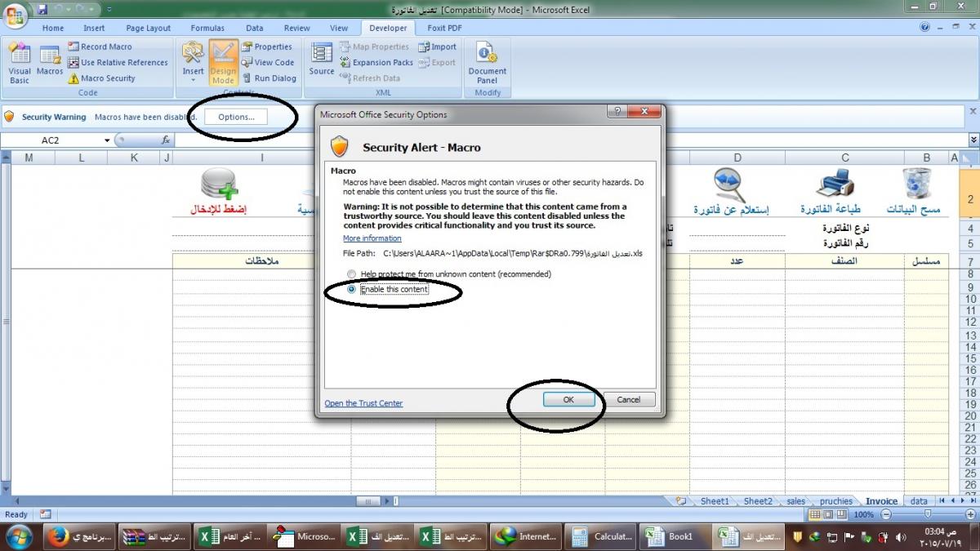Viewport: 980px width, 551px height.
Task: Open the Document Panel
Action: point(488,64)
